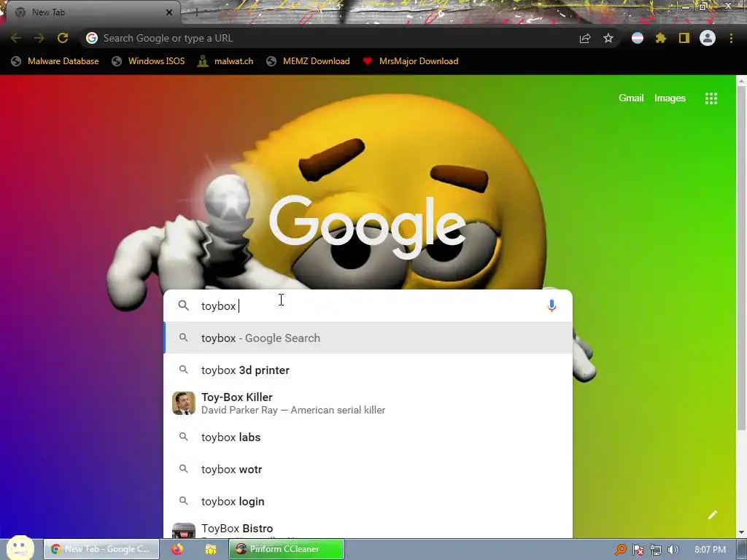Click the share page icon in address bar
This screenshot has height=560, width=747.
point(585,38)
